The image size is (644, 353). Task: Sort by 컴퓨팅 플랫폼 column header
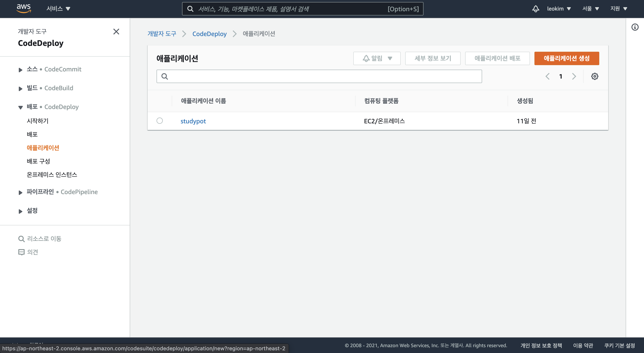tap(381, 101)
